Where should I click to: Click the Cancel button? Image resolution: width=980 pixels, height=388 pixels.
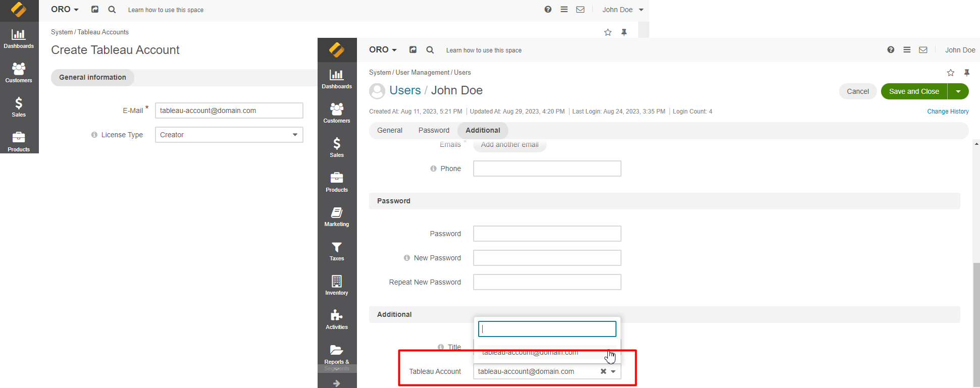click(857, 91)
